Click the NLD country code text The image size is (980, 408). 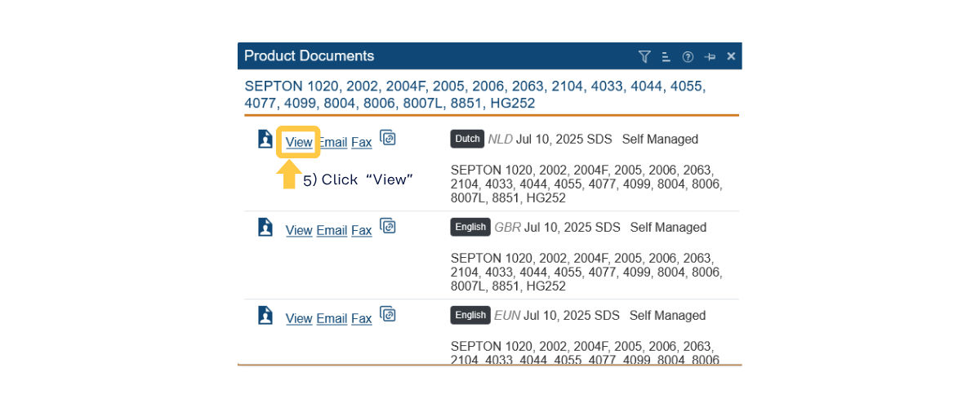[501, 140]
